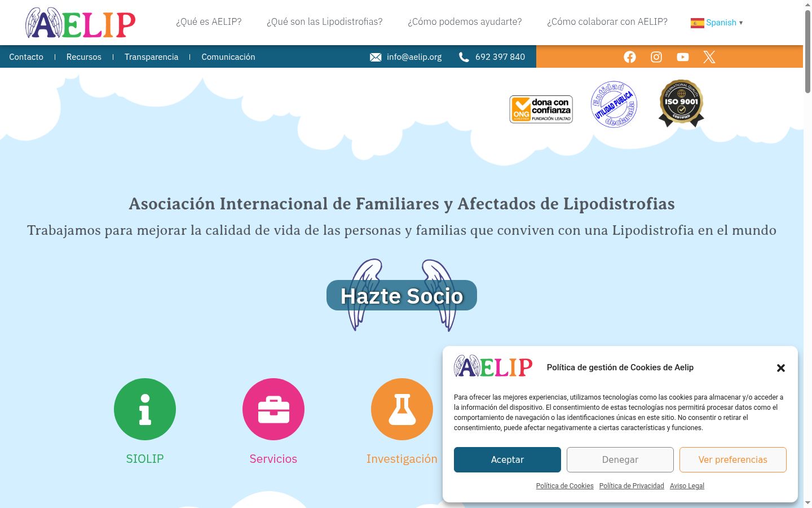
Task: Open the Transparencia menu item
Action: 151,57
